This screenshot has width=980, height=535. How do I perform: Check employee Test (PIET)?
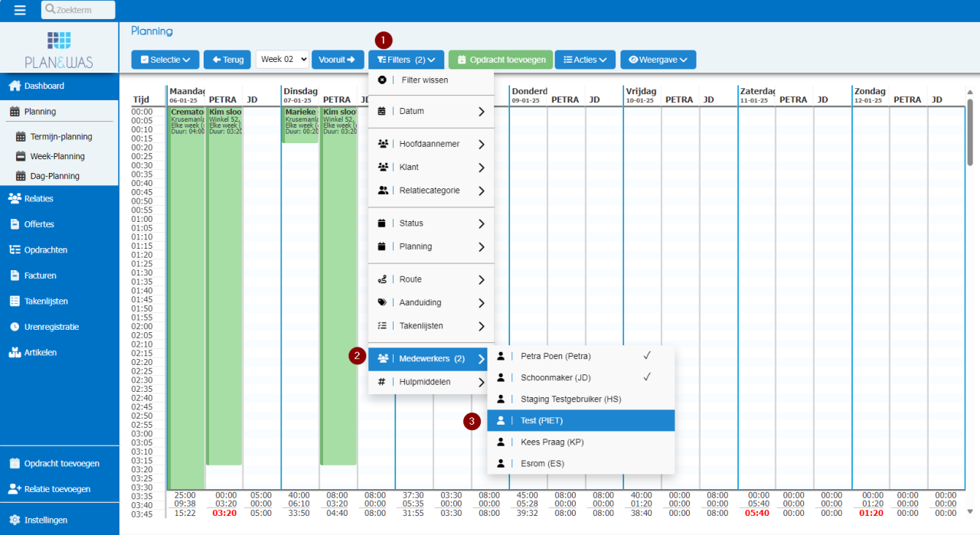pyautogui.click(x=581, y=420)
